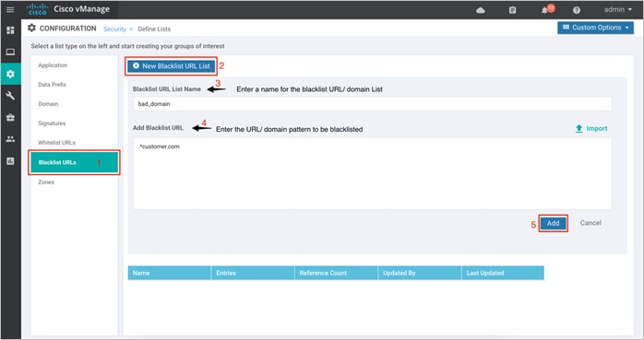Open the Dashboard sidebar icon
The width and height of the screenshot is (644, 340).
10,30
